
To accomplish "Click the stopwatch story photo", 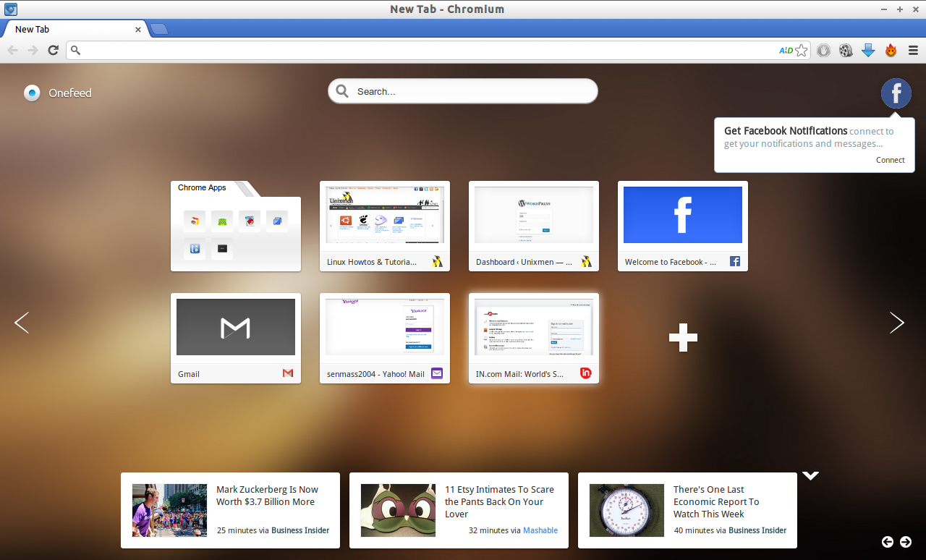I will [626, 510].
